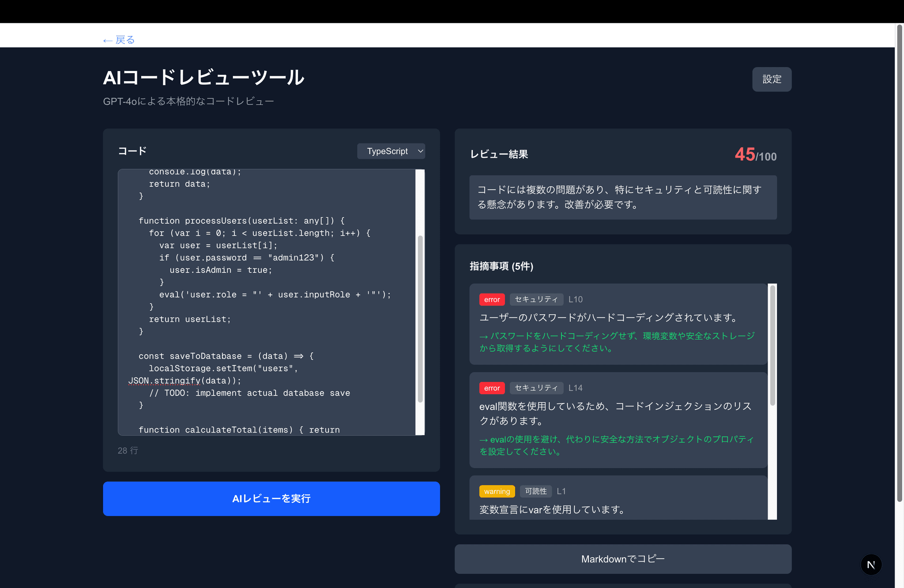
Task: Click the セキュリティ tag on the L14 issue
Action: tap(536, 388)
